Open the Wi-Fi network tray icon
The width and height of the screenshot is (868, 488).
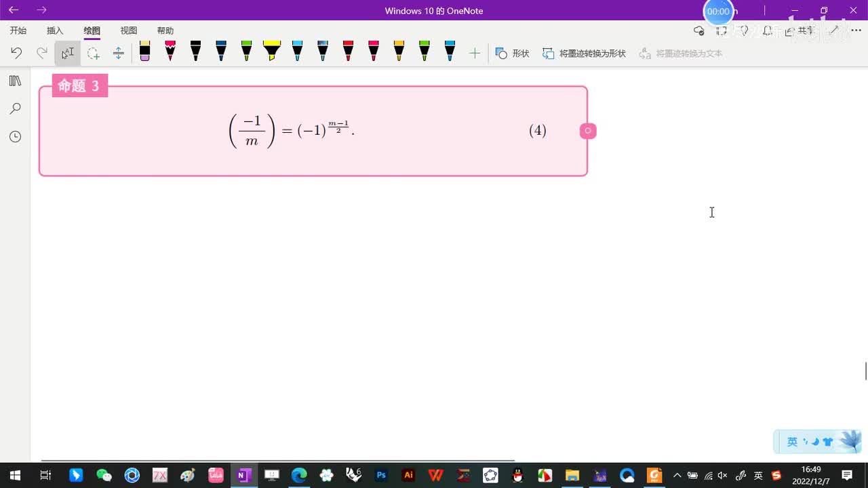click(x=708, y=475)
